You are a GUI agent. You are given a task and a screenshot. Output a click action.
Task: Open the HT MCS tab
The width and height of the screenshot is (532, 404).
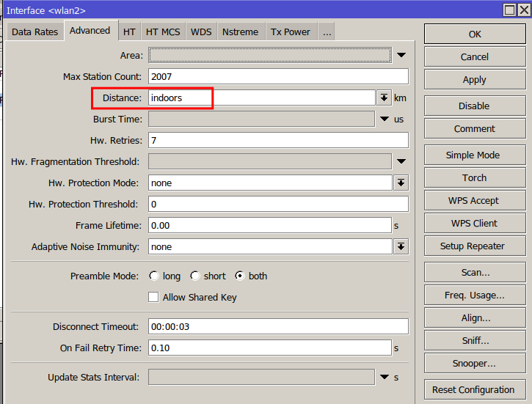(x=162, y=32)
